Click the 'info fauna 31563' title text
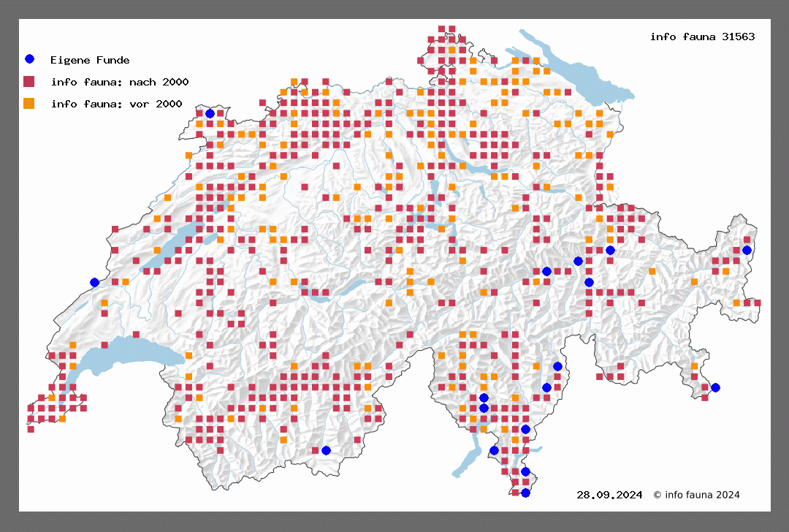The width and height of the screenshot is (789, 532). pyautogui.click(x=702, y=37)
